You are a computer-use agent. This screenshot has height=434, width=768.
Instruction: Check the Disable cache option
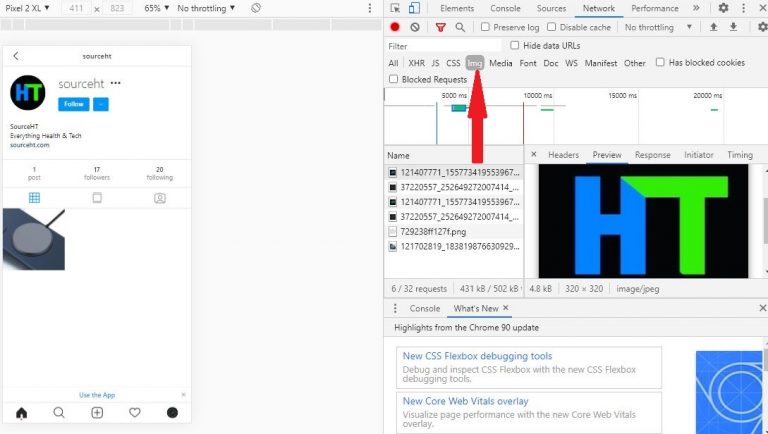pyautogui.click(x=552, y=27)
